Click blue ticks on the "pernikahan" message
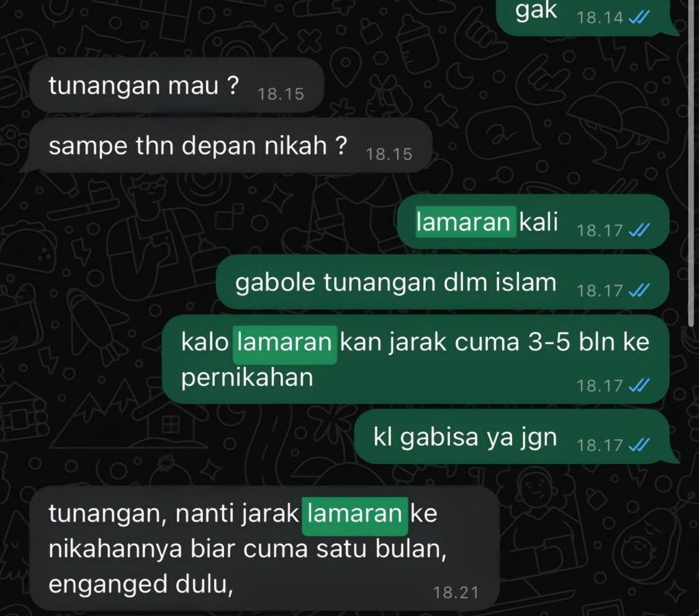The image size is (699, 616). tap(638, 385)
